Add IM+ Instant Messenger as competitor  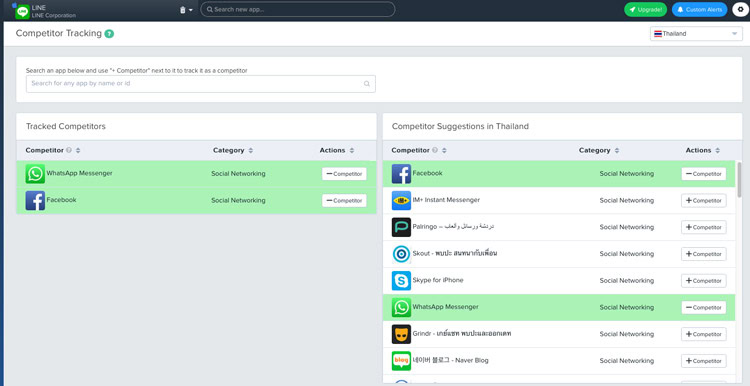coord(704,201)
